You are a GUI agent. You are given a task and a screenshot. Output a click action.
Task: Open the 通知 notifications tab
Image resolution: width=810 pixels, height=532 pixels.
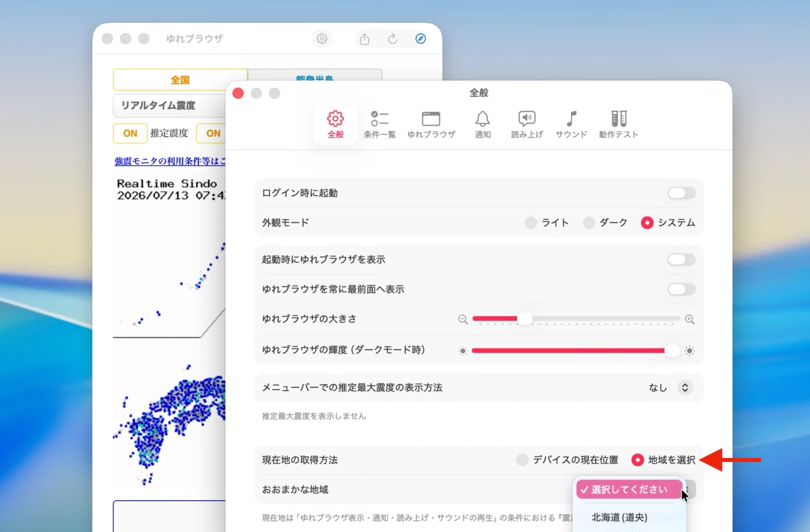tap(483, 125)
